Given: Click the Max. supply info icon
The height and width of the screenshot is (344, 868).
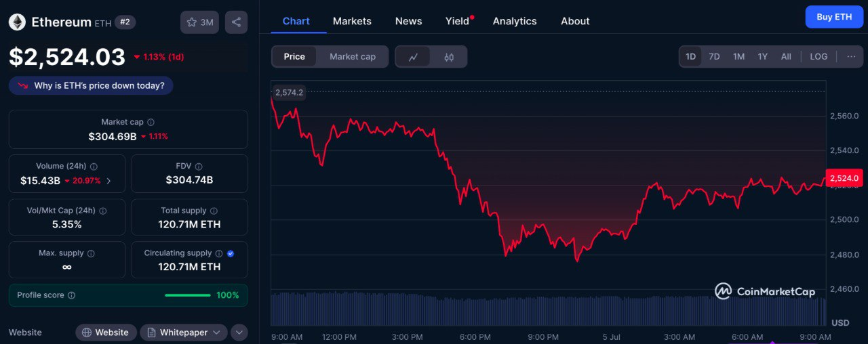Looking at the screenshot, I should [91, 253].
